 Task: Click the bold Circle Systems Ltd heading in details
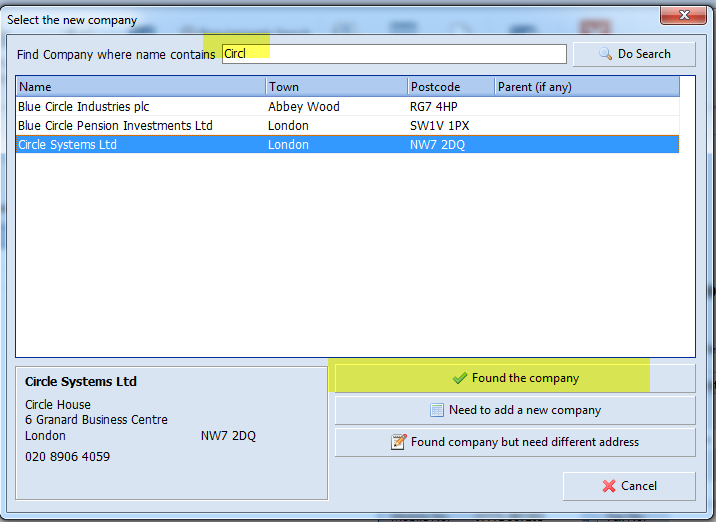[81, 381]
